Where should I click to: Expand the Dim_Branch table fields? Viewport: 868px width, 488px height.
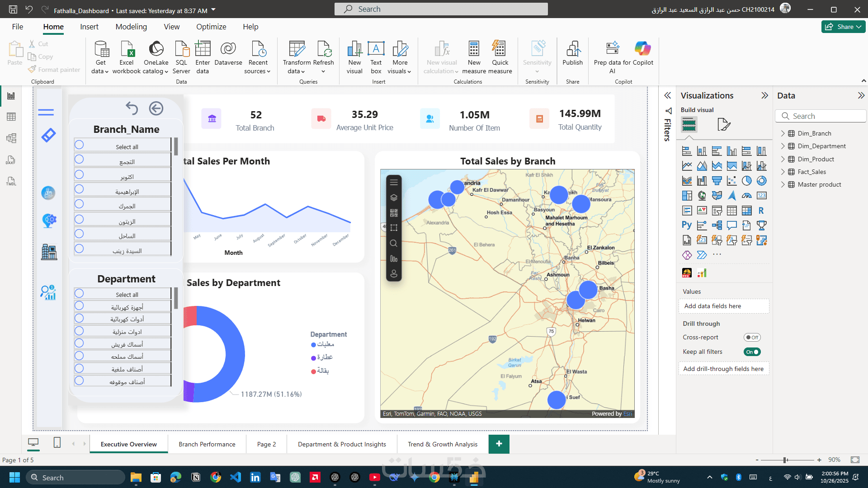point(783,133)
